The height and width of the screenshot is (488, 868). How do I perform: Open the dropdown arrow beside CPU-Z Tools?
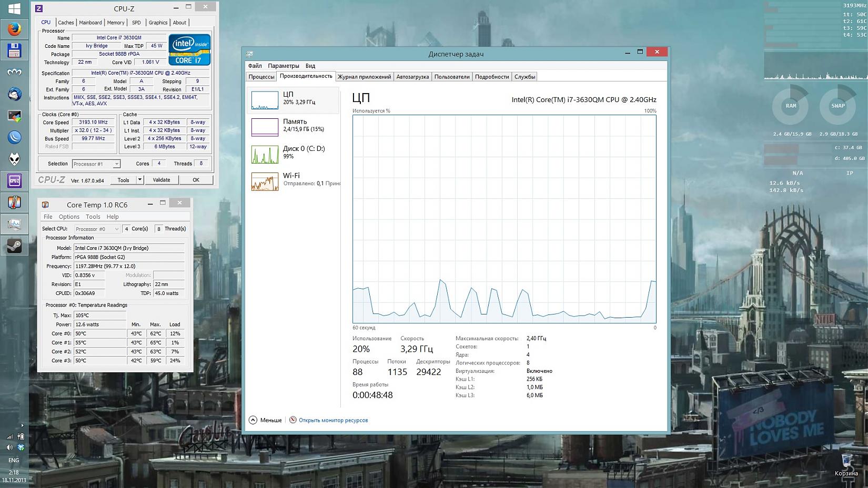[x=140, y=180]
